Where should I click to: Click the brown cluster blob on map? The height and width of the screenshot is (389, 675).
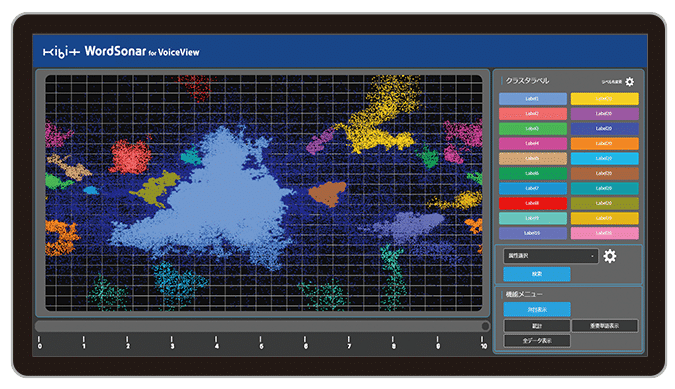(x=328, y=193)
